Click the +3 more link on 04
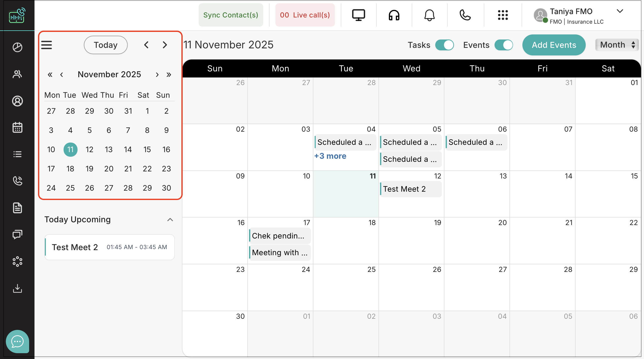Image resolution: width=644 pixels, height=359 pixels. 330,156
